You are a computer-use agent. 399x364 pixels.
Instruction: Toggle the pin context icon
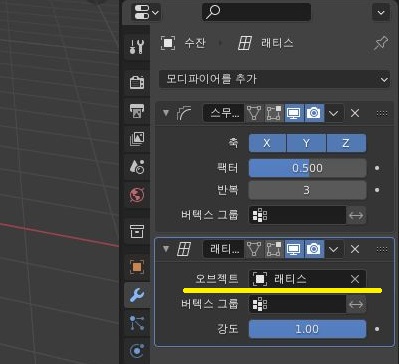coord(381,43)
